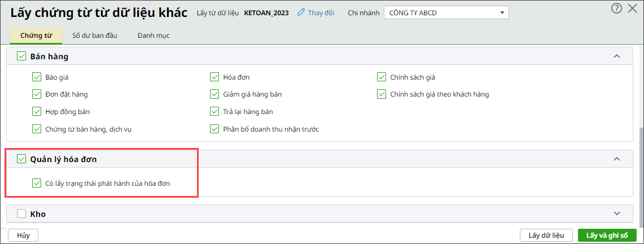Uncheck Có lấy trạng thái phát hành của hóa đơn
This screenshot has height=244, width=644.
click(x=37, y=183)
